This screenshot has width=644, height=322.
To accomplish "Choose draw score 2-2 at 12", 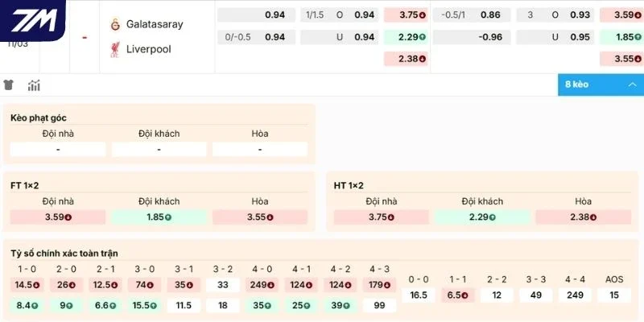I will click(x=497, y=295).
